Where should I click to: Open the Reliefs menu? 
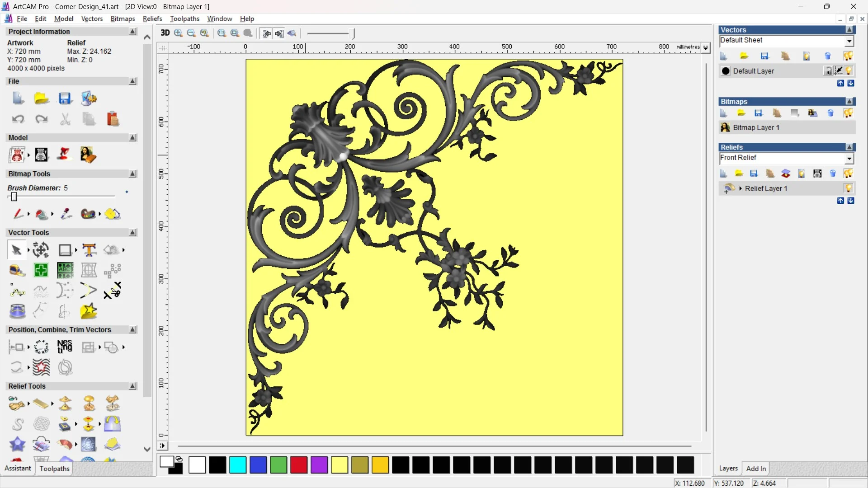click(x=152, y=19)
